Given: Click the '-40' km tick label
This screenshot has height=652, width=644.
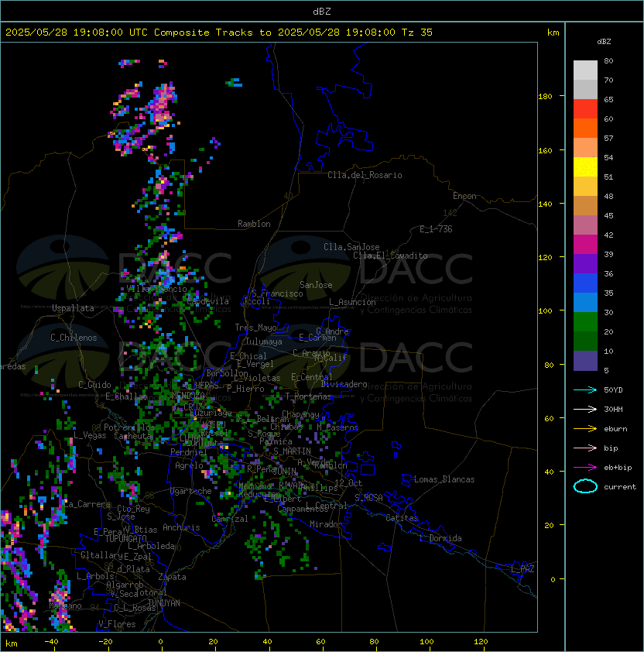Looking at the screenshot, I should tap(51, 642).
